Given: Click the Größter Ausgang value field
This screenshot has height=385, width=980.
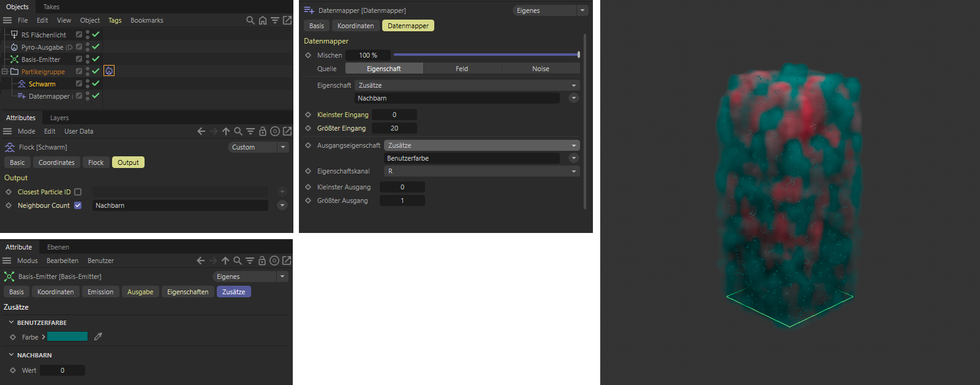Looking at the screenshot, I should point(402,200).
